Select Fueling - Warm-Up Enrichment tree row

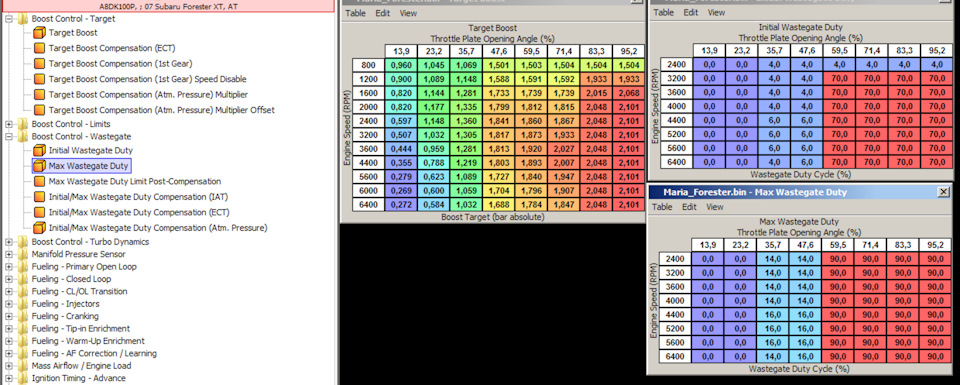pyautogui.click(x=88, y=341)
